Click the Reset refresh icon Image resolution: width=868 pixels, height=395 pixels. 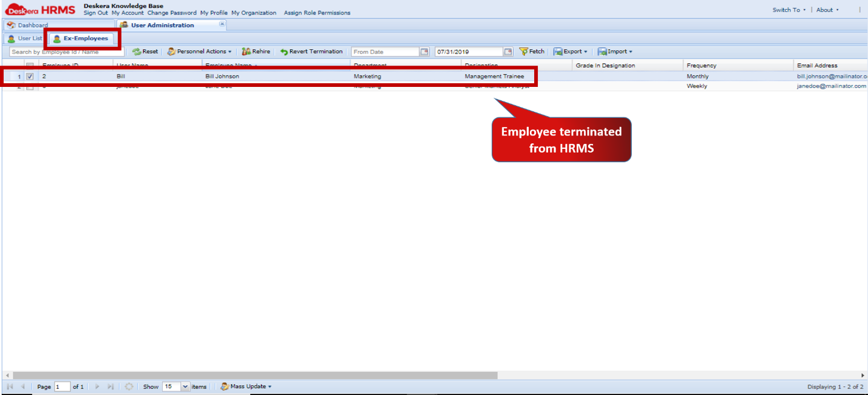coord(136,52)
